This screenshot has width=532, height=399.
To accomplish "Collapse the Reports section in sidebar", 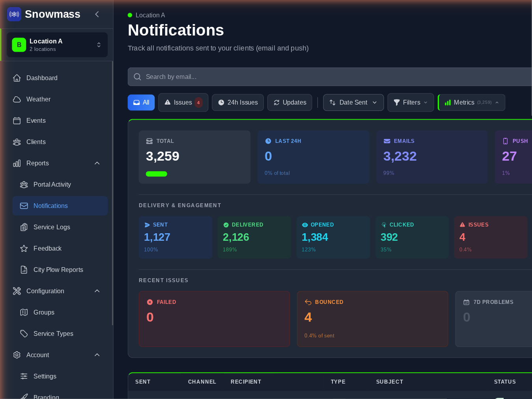I will click(x=97, y=163).
